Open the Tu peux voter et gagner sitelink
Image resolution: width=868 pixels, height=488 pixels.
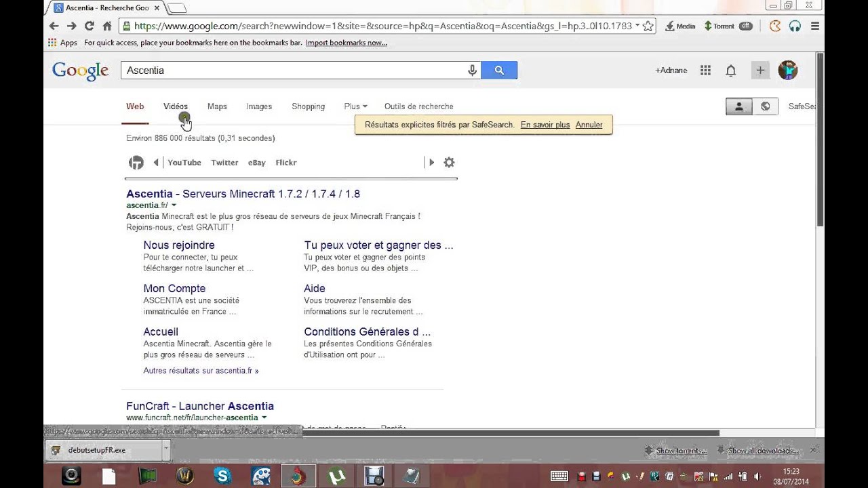[378, 245]
